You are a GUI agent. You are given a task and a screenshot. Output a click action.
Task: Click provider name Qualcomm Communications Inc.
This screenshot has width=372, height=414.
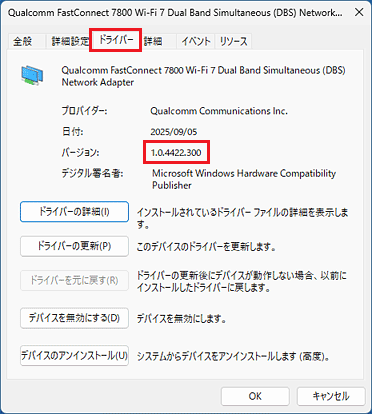tap(219, 111)
